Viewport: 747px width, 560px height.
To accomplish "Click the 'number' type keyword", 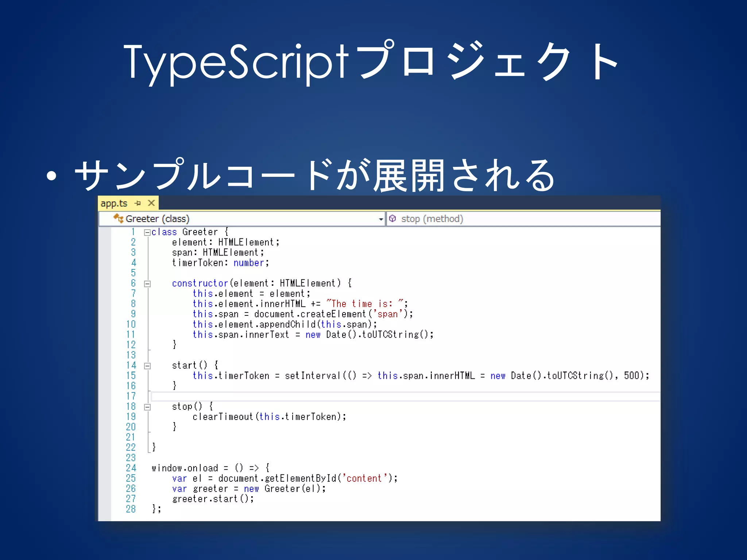I will [248, 263].
